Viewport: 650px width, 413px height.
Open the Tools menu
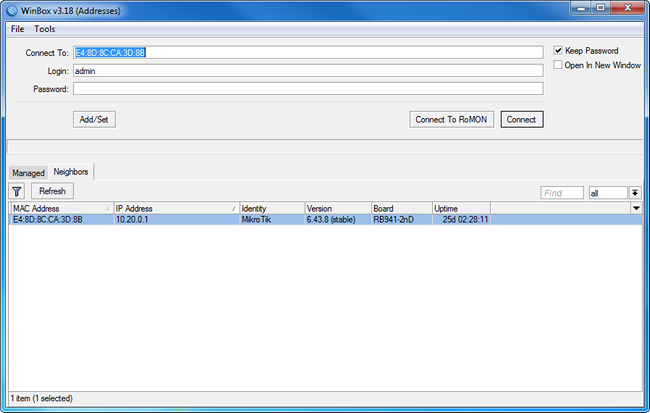click(44, 29)
